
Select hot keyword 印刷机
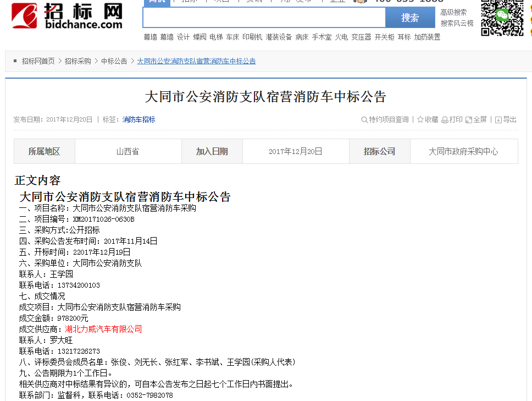tap(252, 37)
